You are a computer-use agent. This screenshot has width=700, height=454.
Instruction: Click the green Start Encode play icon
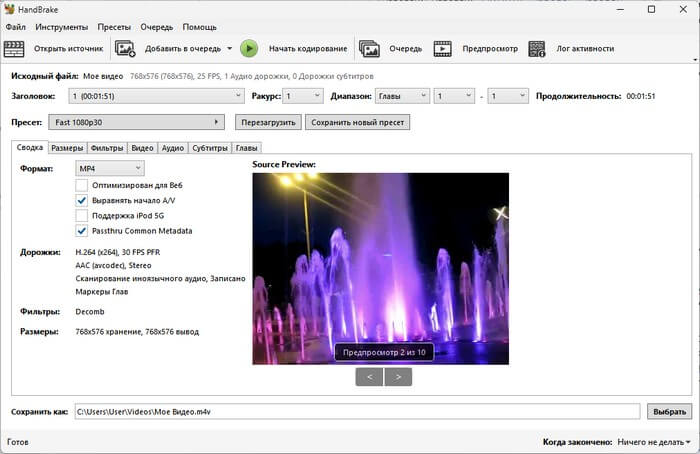[249, 49]
